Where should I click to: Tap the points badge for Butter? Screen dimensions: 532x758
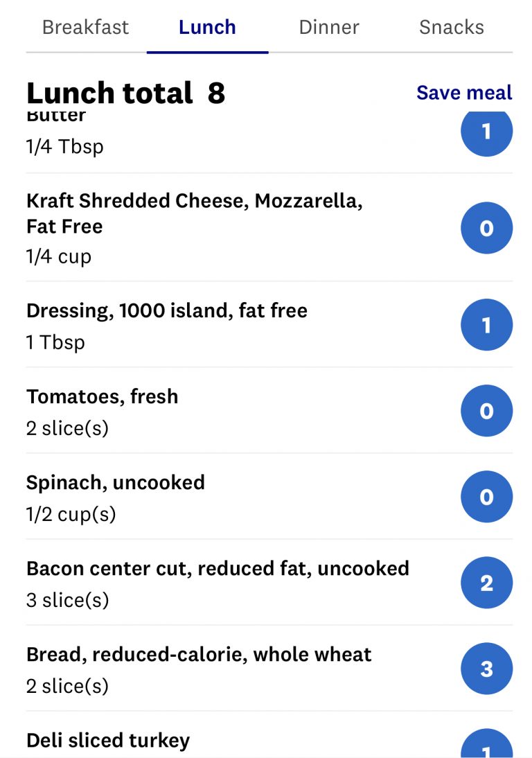486,133
